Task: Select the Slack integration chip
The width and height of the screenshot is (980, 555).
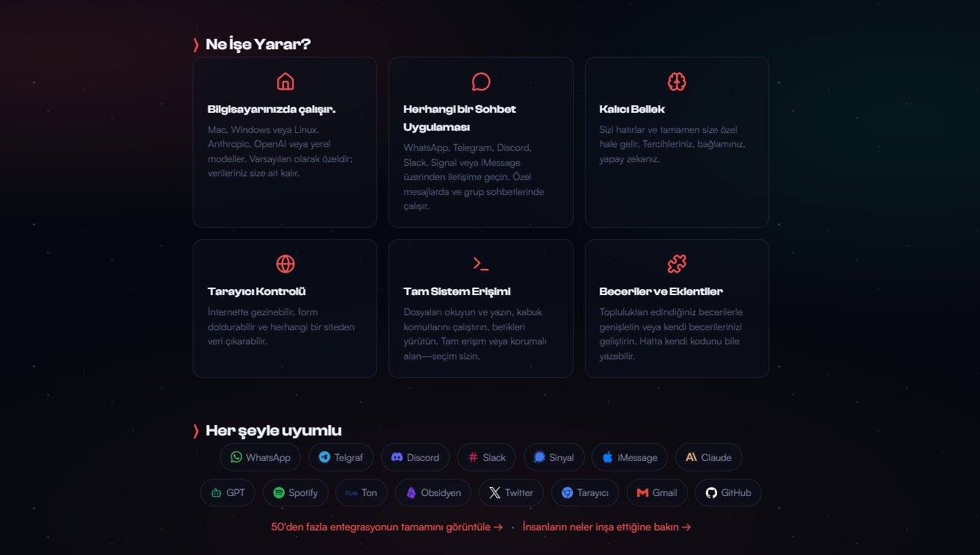Action: (486, 457)
